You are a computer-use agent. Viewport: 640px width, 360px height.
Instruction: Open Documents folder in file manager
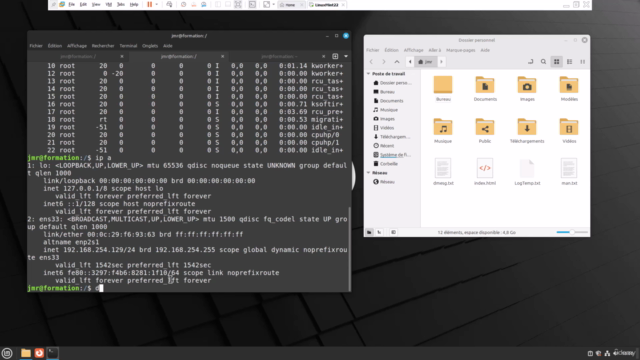tap(485, 89)
